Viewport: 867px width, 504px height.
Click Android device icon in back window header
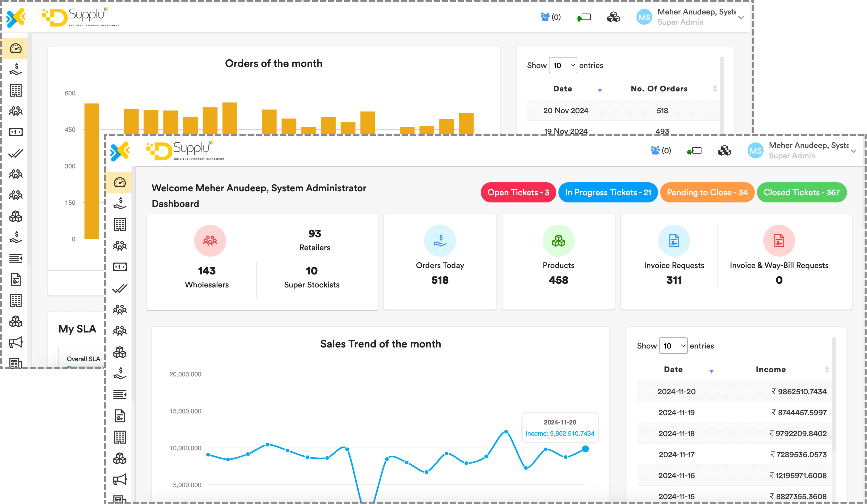[x=584, y=17]
